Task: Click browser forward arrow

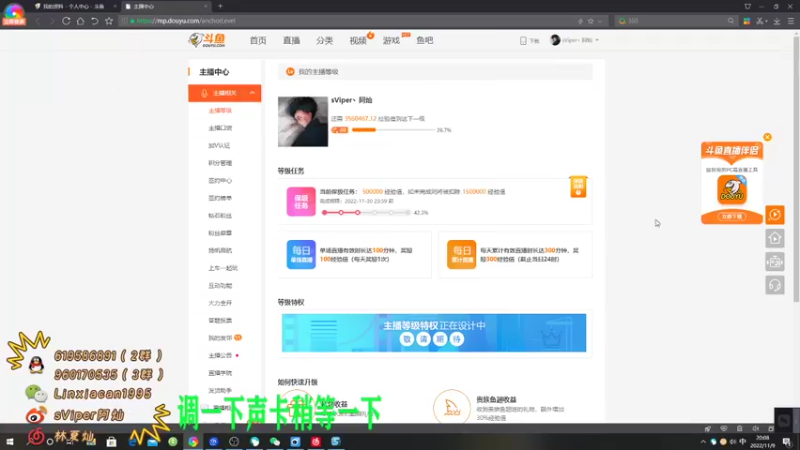Action: tap(52, 21)
